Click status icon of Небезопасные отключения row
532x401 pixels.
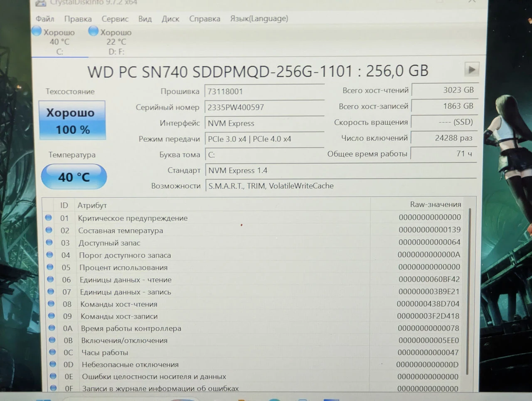tap(53, 364)
